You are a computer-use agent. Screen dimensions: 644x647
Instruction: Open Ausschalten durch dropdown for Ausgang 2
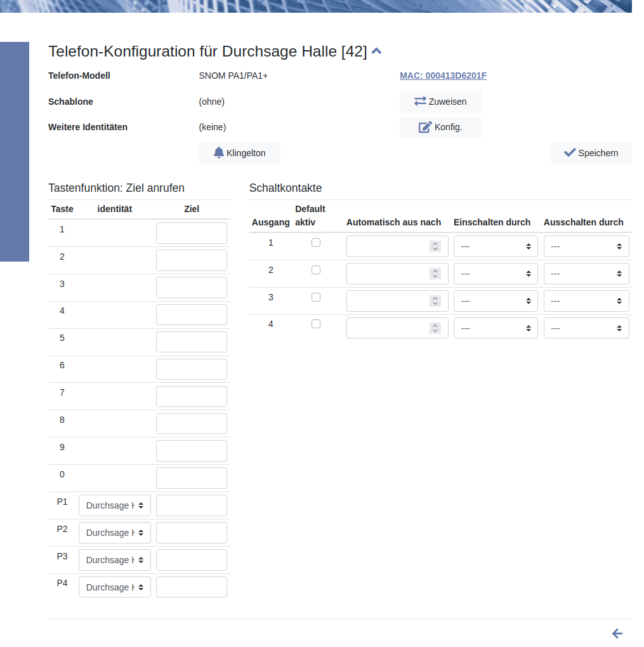tap(586, 274)
